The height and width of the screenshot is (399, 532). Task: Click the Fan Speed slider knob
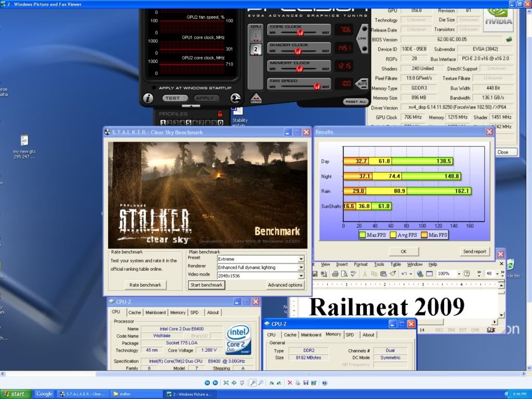317,87
